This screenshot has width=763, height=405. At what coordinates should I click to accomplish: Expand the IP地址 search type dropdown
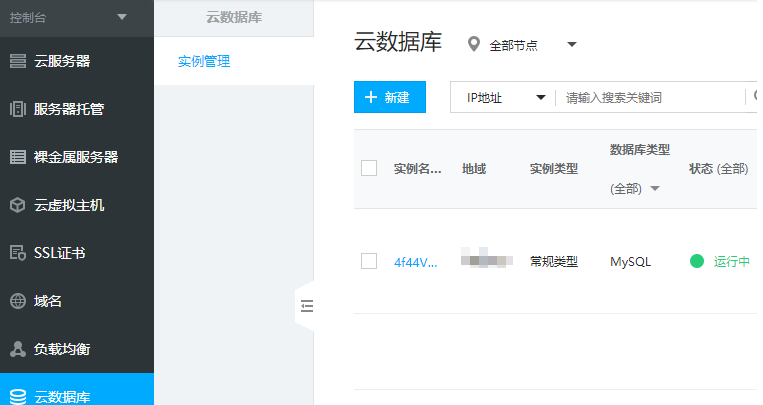(x=541, y=97)
